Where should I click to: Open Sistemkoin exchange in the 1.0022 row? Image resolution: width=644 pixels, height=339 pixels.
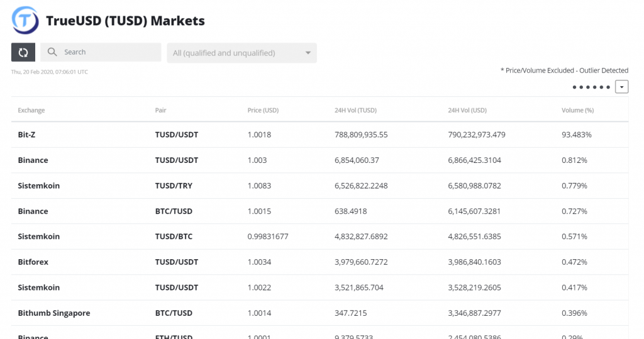click(x=38, y=287)
